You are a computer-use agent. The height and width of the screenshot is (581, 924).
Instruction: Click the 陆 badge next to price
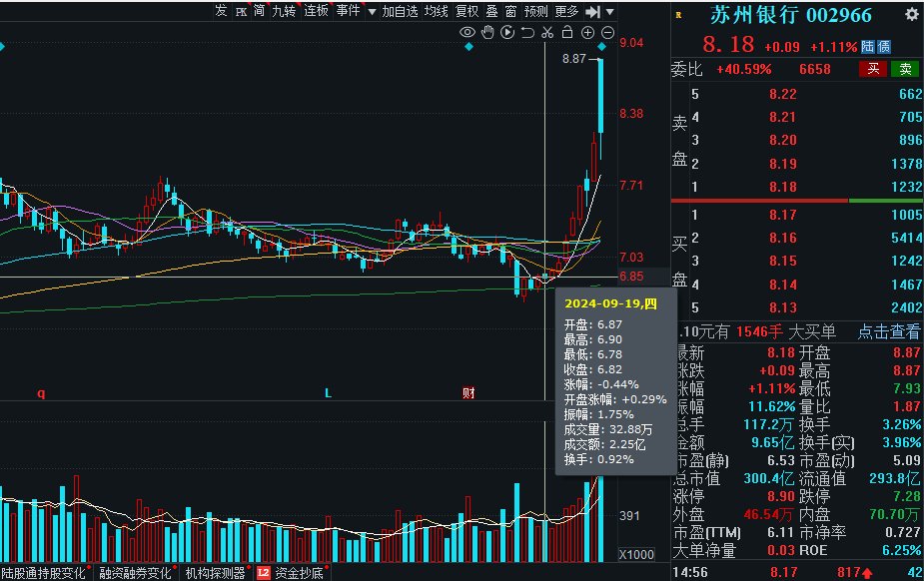(867, 47)
